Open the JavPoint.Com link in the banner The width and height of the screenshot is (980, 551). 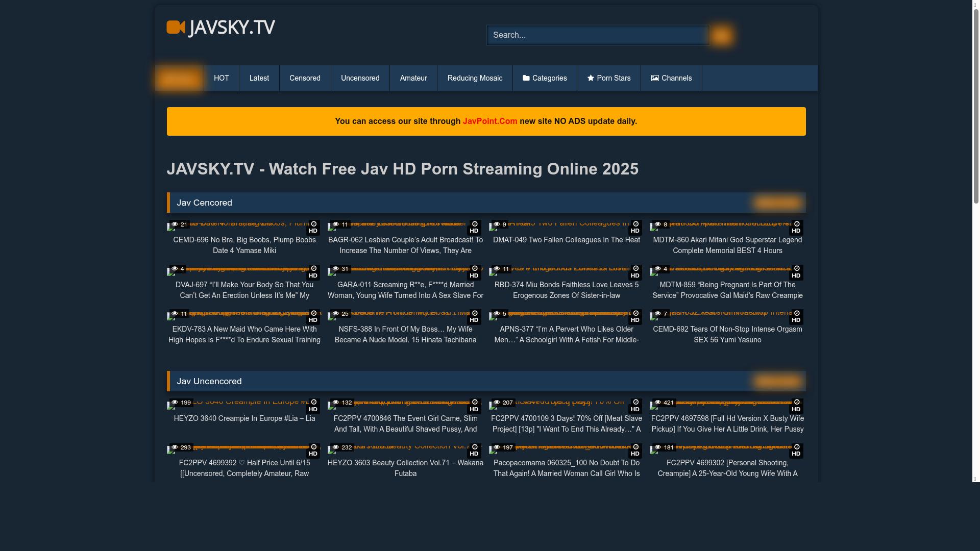pos(490,121)
